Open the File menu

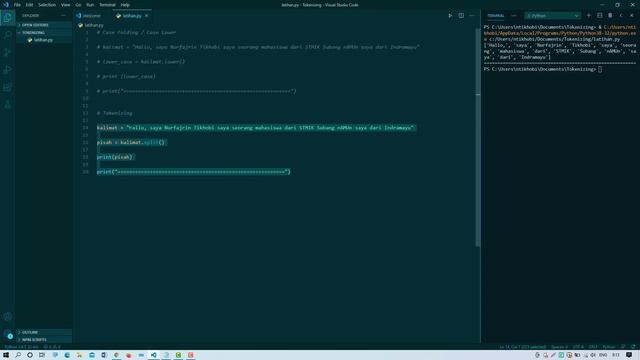point(17,5)
